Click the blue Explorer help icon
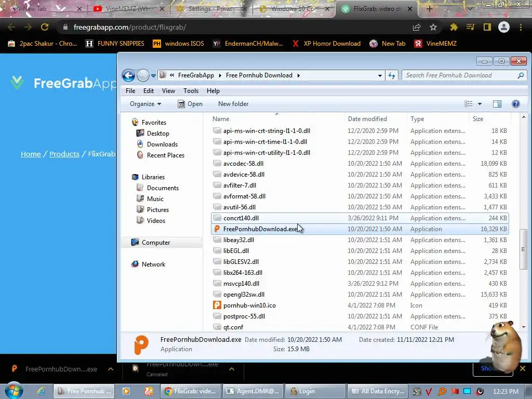The image size is (532, 399). 516,104
